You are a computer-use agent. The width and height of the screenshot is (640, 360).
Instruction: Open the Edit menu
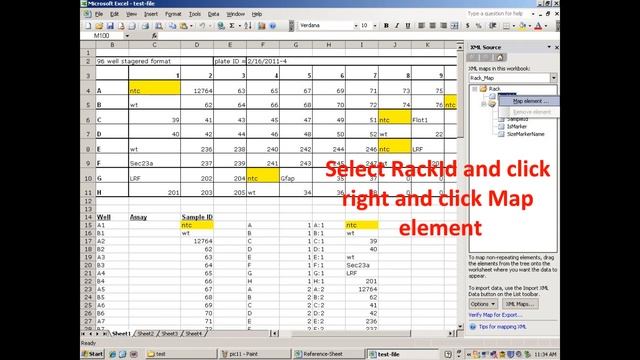tap(114, 14)
